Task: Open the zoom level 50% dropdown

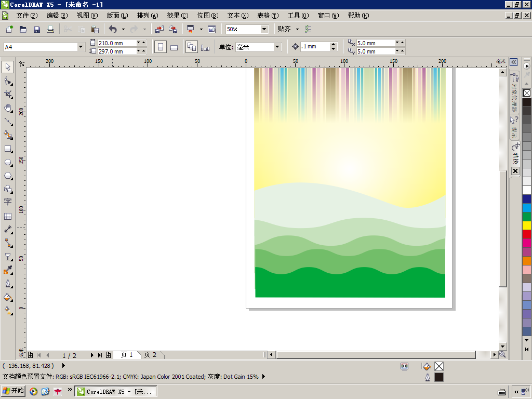Action: click(264, 29)
